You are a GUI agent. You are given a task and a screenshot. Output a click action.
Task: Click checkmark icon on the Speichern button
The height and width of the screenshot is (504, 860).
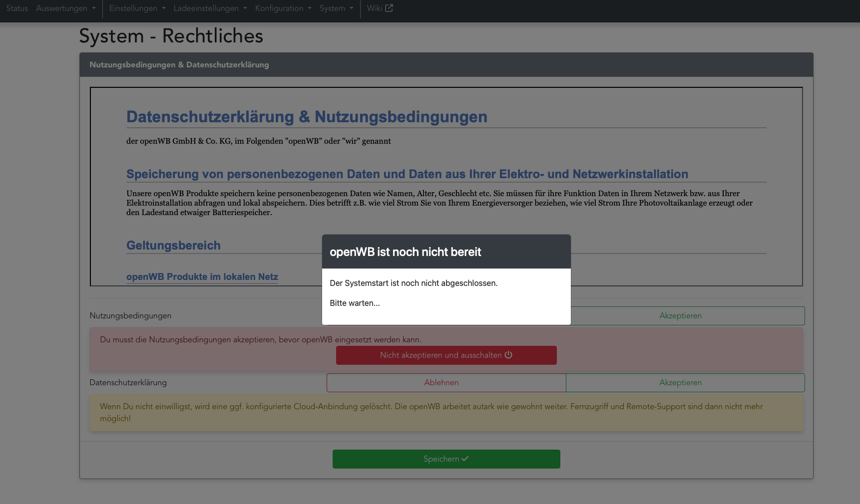pyautogui.click(x=465, y=459)
